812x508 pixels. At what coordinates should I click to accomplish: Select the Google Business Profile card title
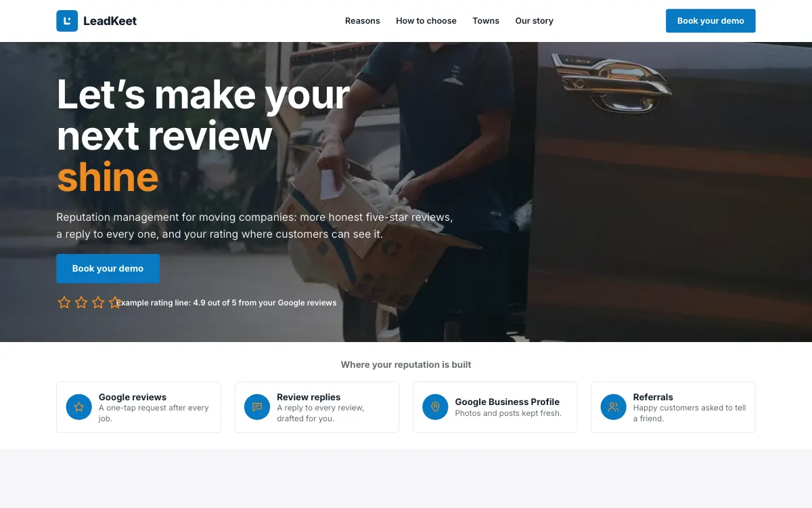click(x=507, y=402)
